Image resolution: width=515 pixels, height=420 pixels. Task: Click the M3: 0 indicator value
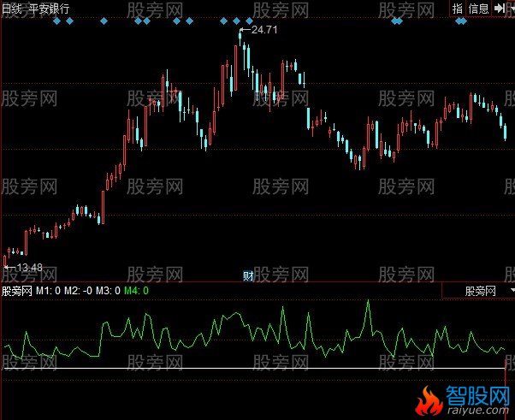click(x=108, y=291)
